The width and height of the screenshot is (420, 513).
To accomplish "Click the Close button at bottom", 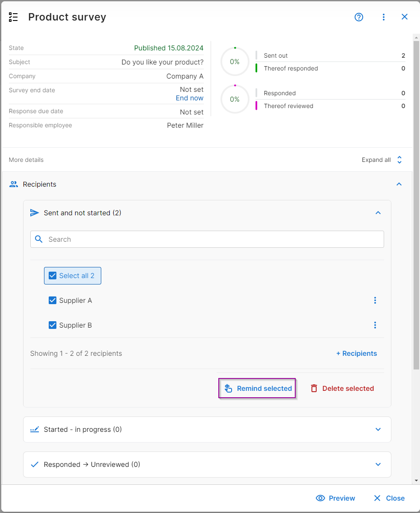I will pyautogui.click(x=389, y=498).
